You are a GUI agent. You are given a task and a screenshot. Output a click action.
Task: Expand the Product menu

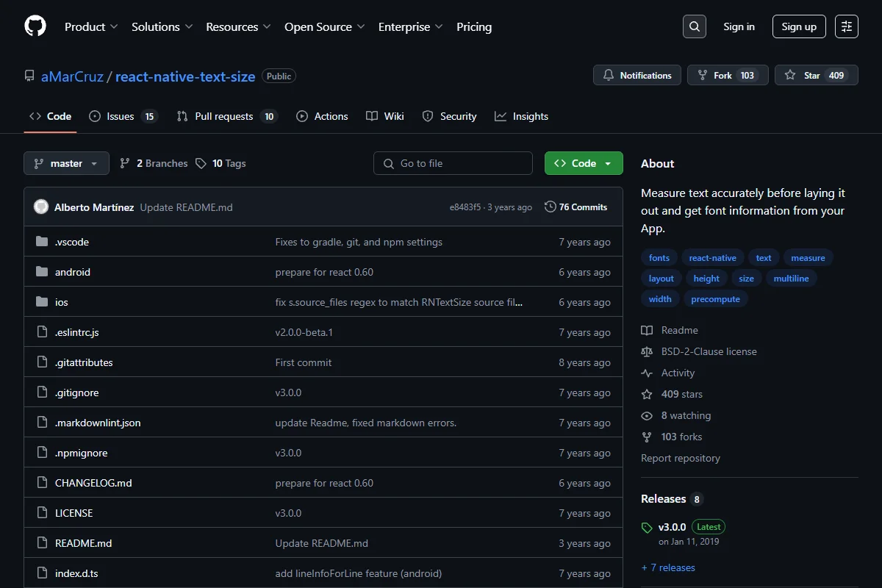tap(91, 26)
